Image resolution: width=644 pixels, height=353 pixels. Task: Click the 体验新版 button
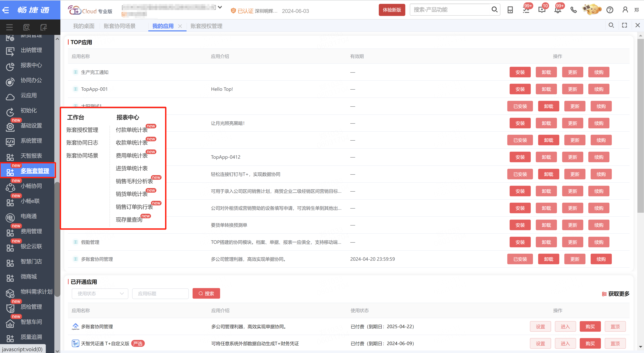coord(392,10)
